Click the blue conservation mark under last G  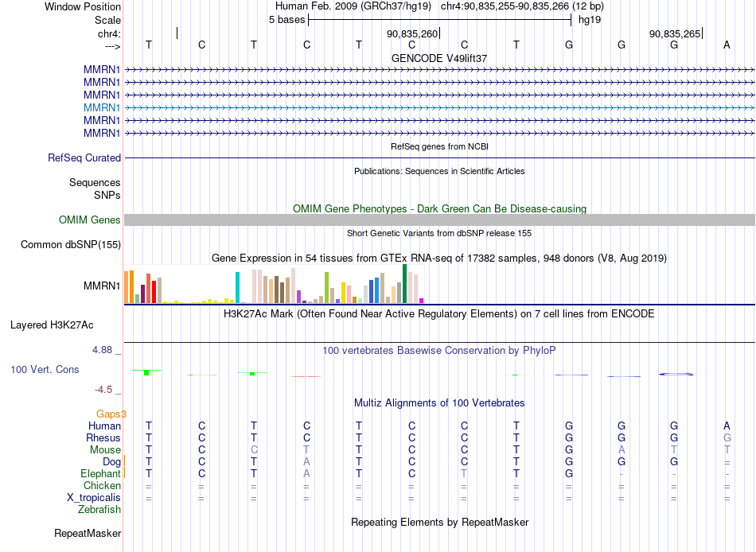(x=676, y=374)
